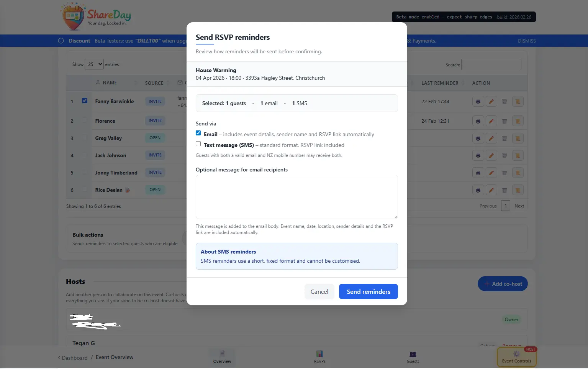588x369 pixels.
Task: Deselect Fanny Barwinkle's row checkbox
Action: [x=85, y=101]
